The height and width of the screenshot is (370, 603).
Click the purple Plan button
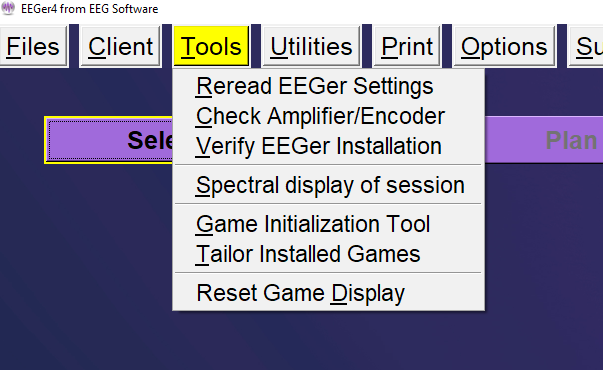point(544,140)
